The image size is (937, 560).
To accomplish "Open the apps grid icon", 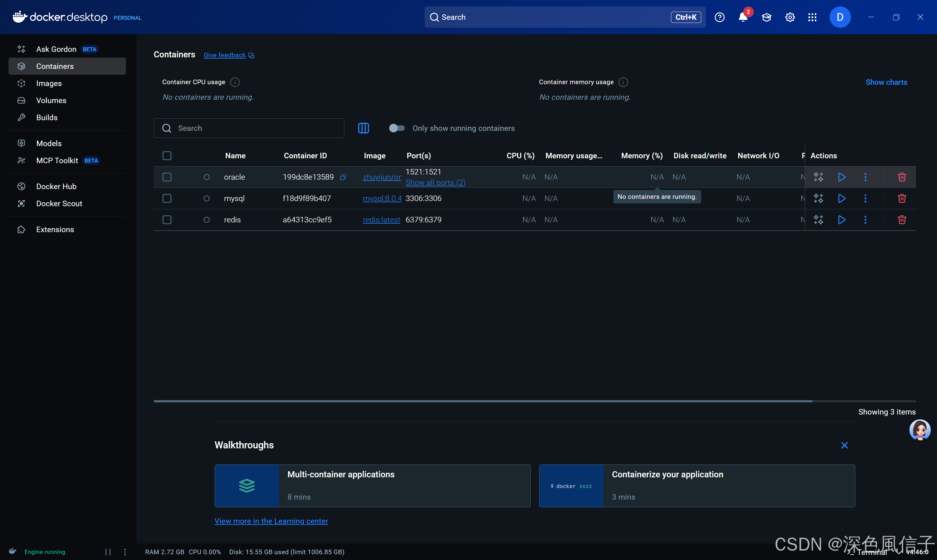I will (x=812, y=17).
